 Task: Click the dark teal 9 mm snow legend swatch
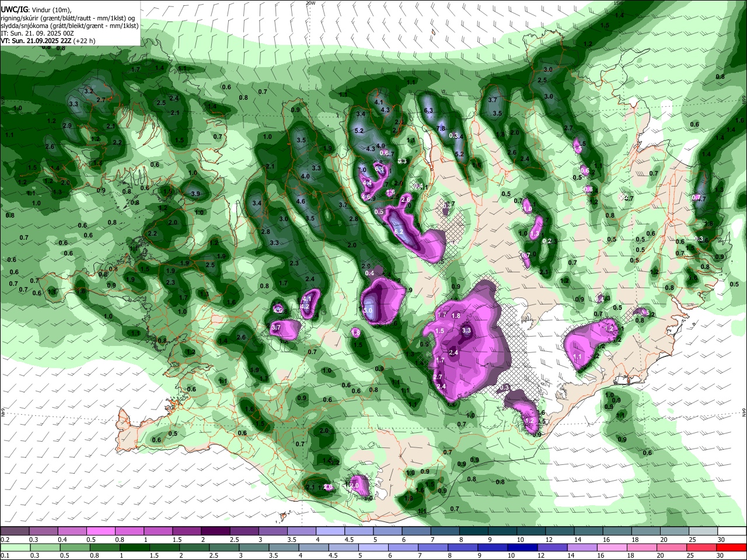click(x=502, y=531)
